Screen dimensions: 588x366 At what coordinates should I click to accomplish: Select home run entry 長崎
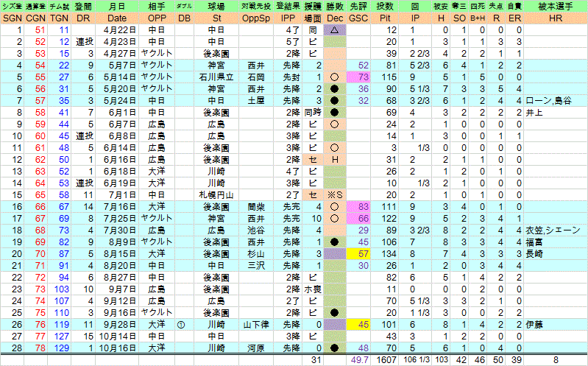click(x=534, y=254)
